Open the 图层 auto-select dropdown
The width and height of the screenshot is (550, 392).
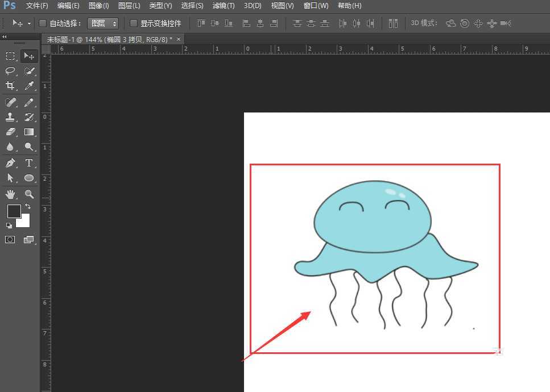[102, 23]
